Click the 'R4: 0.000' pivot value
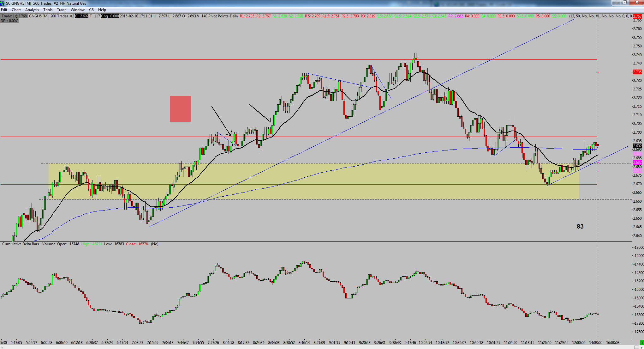 pyautogui.click(x=472, y=16)
